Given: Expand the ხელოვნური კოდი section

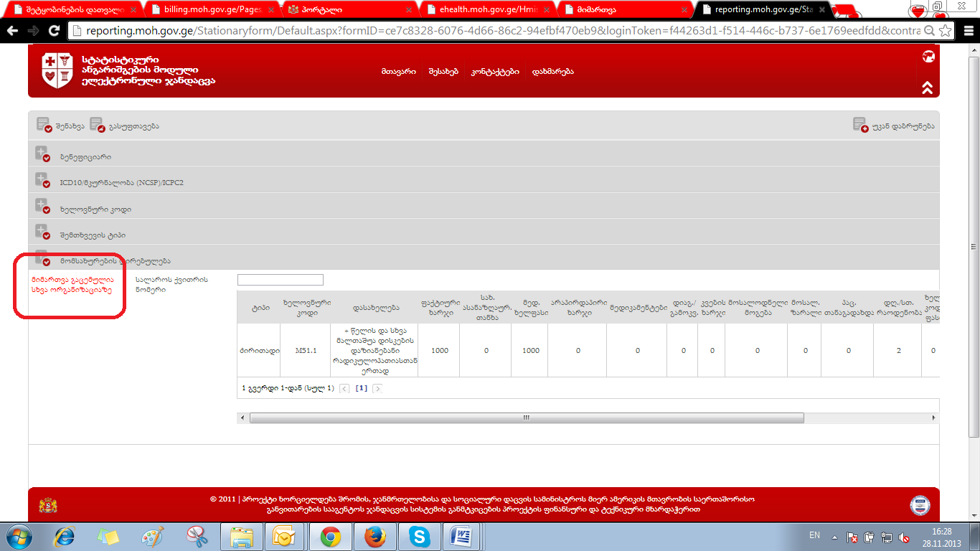Looking at the screenshot, I should pos(42,207).
